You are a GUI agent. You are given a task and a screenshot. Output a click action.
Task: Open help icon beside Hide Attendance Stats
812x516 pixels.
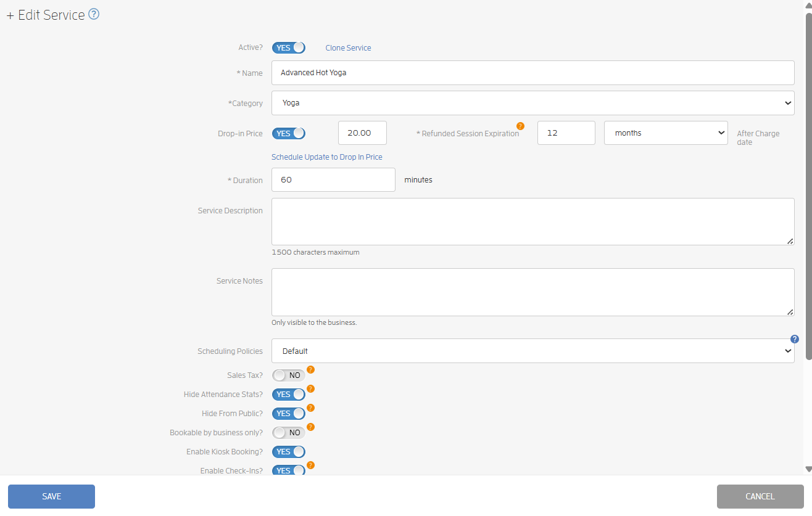coord(310,388)
